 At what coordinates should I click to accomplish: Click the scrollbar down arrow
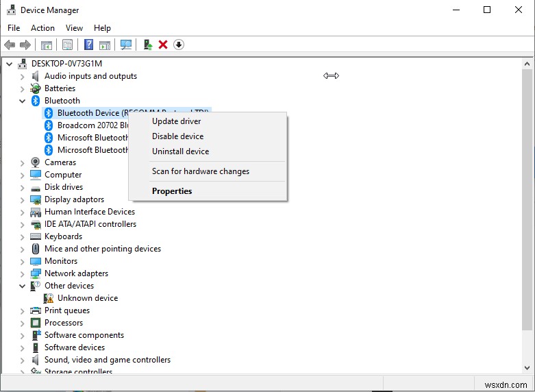click(527, 368)
